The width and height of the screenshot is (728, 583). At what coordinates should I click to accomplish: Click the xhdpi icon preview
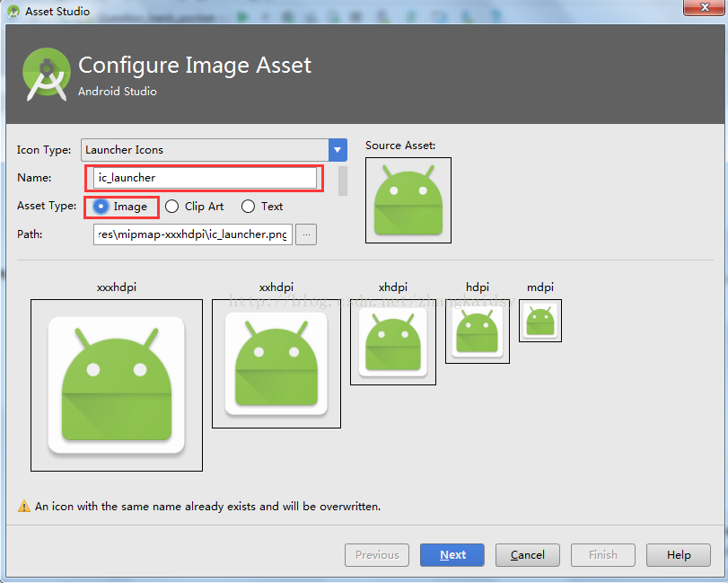(393, 342)
